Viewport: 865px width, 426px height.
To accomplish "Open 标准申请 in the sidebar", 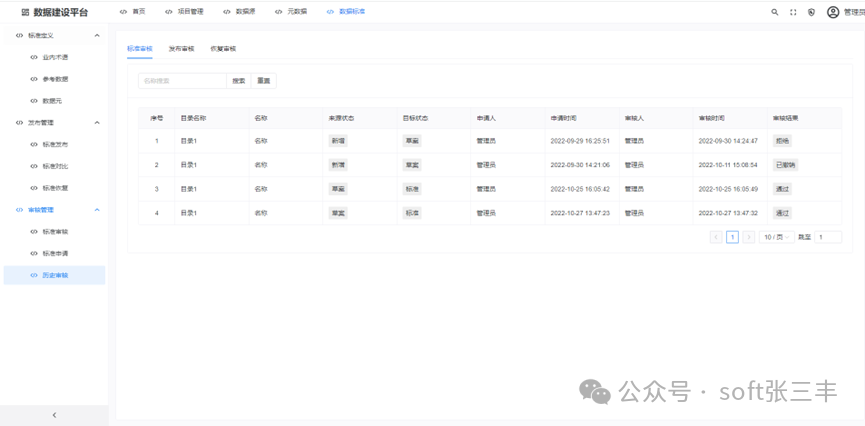I will click(54, 253).
